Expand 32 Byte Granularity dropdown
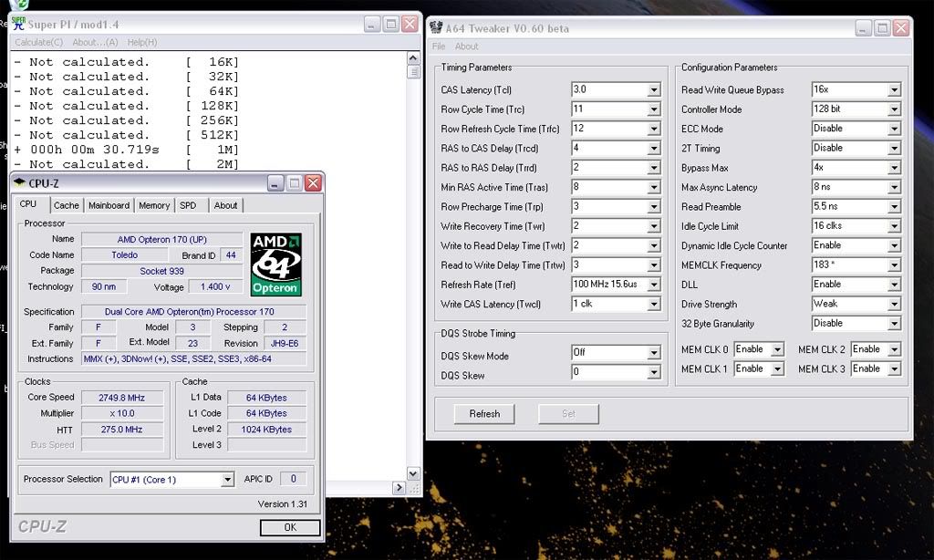 click(x=894, y=324)
